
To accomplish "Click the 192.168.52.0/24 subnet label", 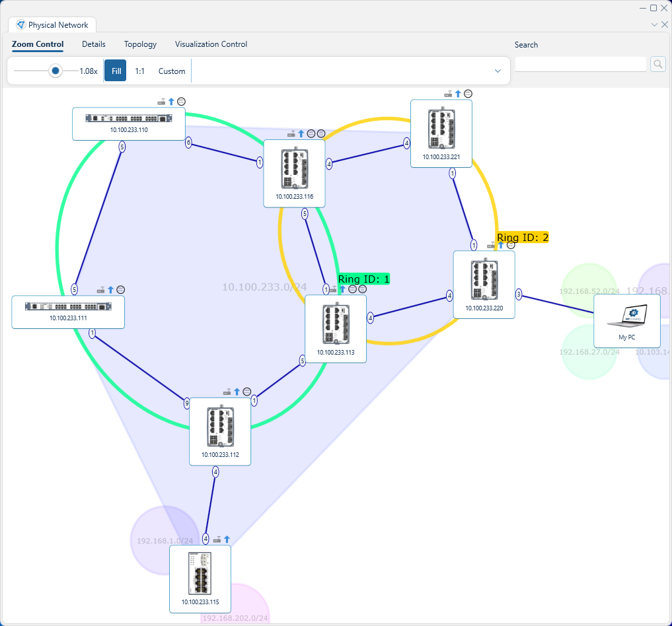I will point(589,291).
